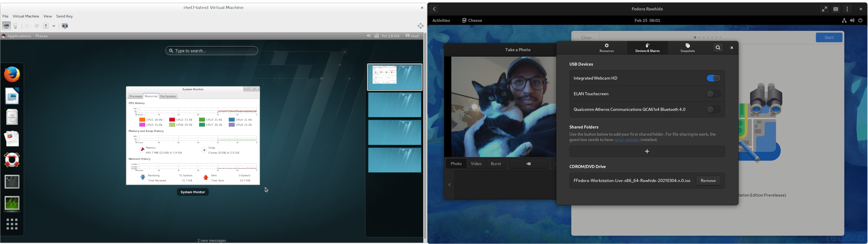The height and width of the screenshot is (244, 868).
Task: Disable the Integrated Webcam HD switch
Action: point(713,78)
